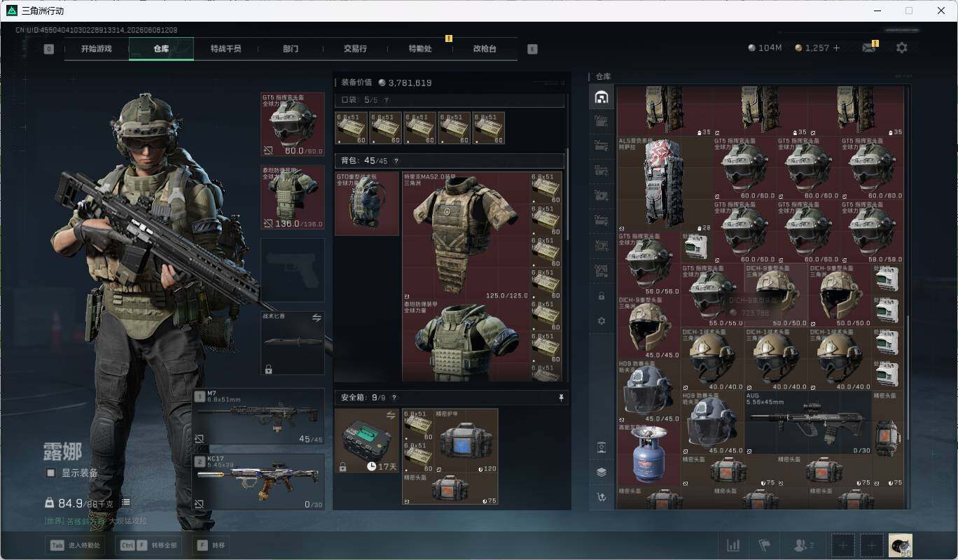Screen dimensions: 958x560
Task: Click the help icon next to 安全箱
Action: tap(394, 398)
